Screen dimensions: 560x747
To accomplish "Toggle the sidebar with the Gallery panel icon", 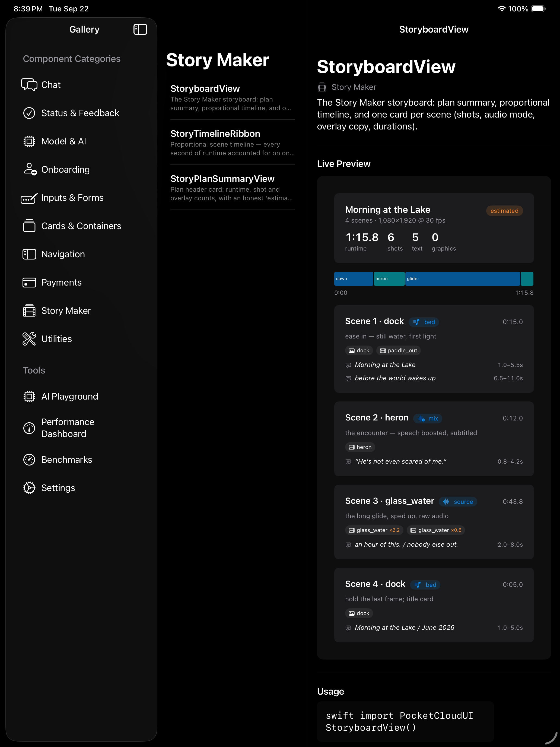I will 140,29.
